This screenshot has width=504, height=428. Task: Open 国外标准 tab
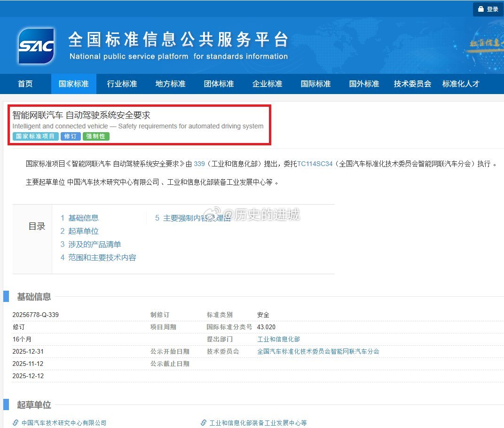(364, 84)
